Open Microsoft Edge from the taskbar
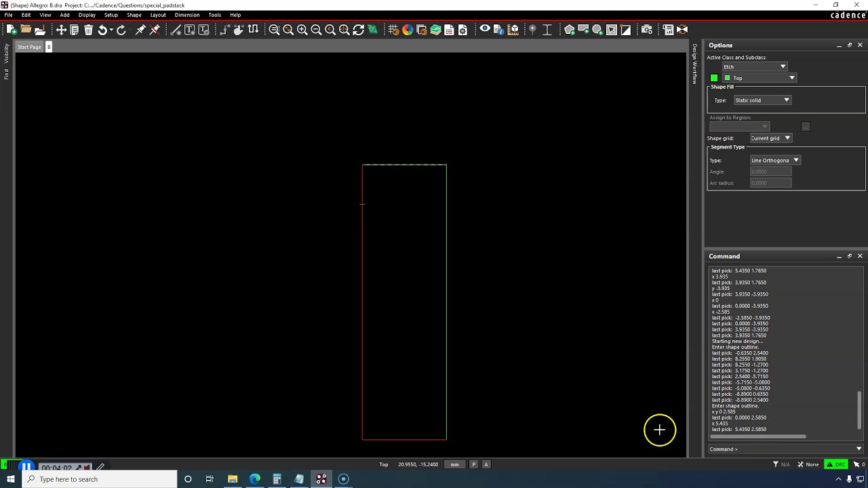 click(254, 479)
